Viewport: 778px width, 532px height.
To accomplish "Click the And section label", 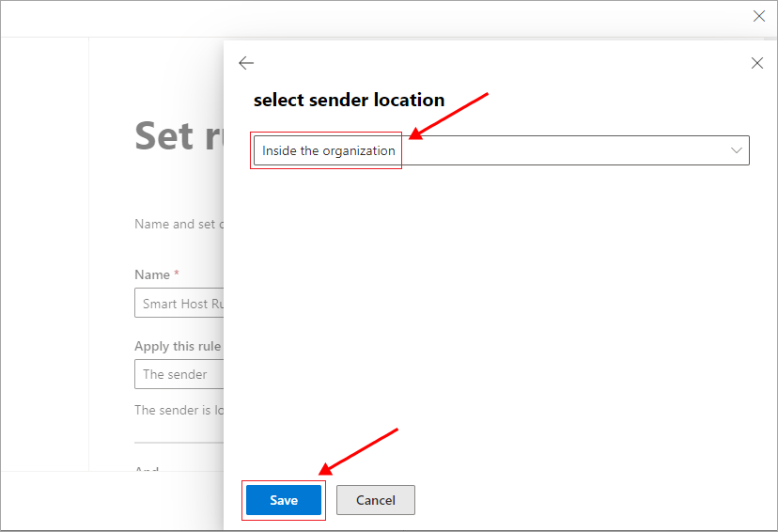I will click(147, 468).
